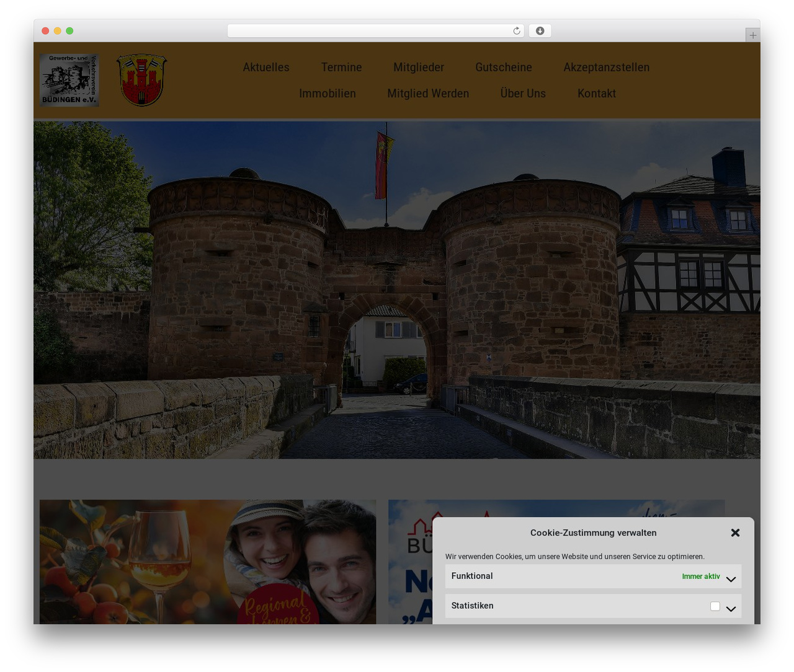Click the Mitglied Werden link

coord(428,93)
